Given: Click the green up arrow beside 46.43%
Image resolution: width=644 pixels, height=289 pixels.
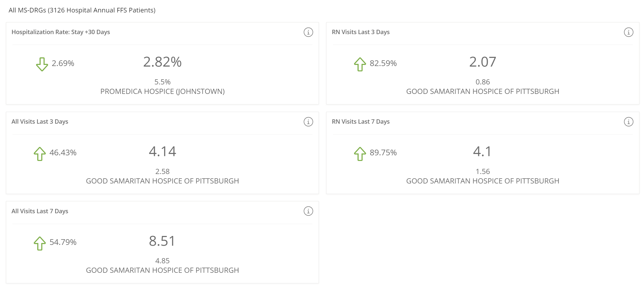Looking at the screenshot, I should (40, 154).
